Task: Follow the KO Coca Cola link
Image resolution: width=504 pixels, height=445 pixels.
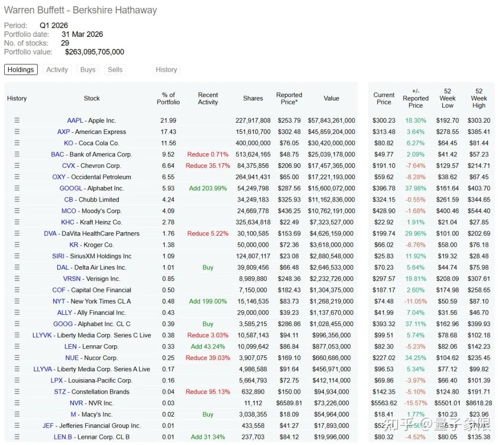Action: point(69,143)
